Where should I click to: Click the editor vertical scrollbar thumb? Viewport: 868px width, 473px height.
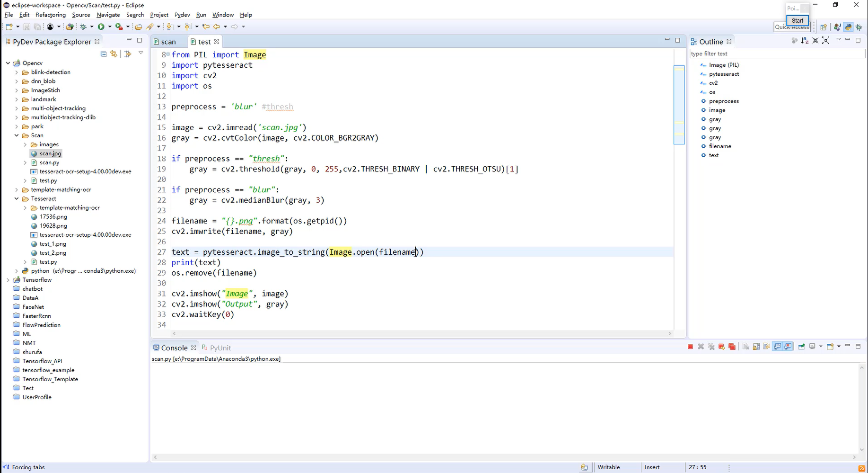(679, 105)
